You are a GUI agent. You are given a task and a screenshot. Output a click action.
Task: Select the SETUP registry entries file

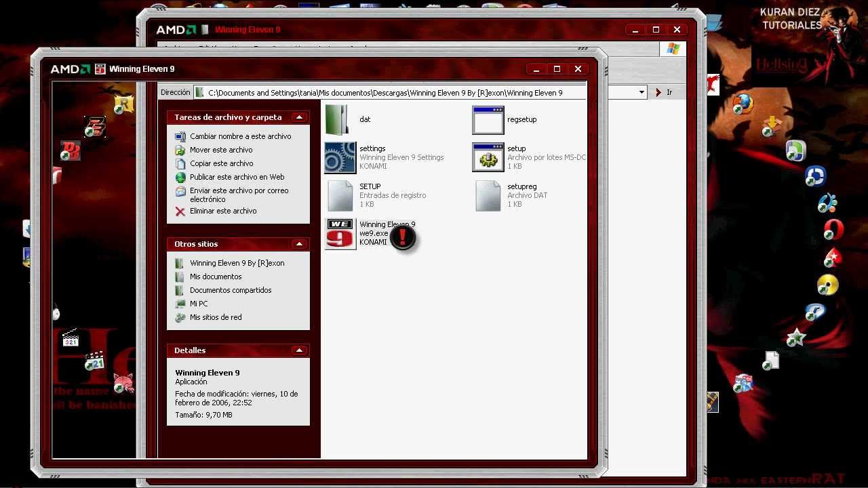coord(340,195)
